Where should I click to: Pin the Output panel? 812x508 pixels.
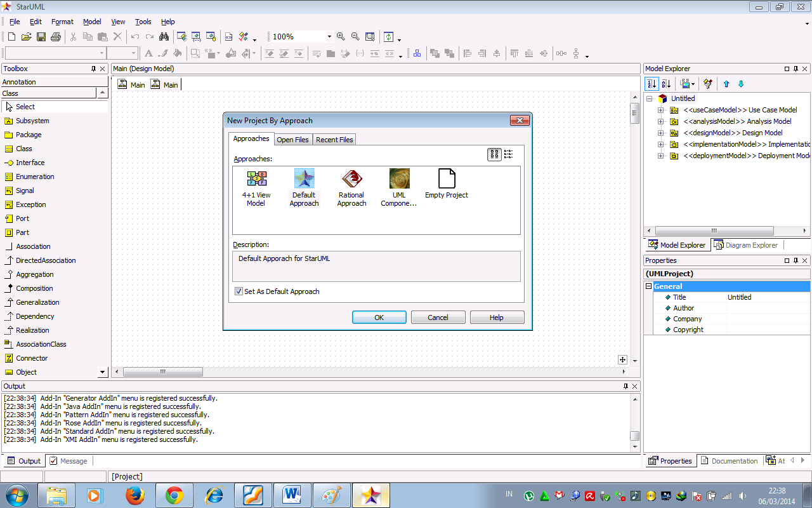coord(625,386)
